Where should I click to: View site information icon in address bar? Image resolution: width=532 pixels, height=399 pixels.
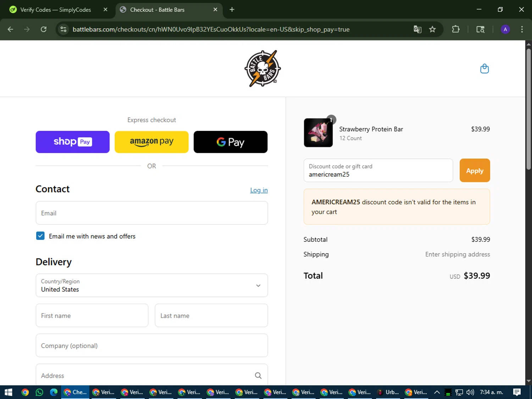pos(63,29)
